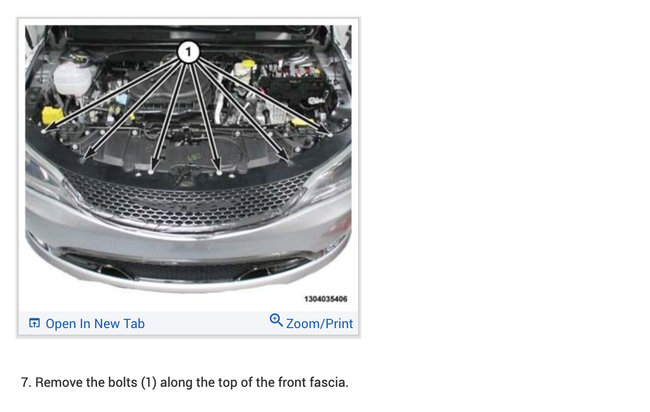Click the left headlight in the photo
The height and width of the screenshot is (412, 650).
pyautogui.click(x=44, y=172)
